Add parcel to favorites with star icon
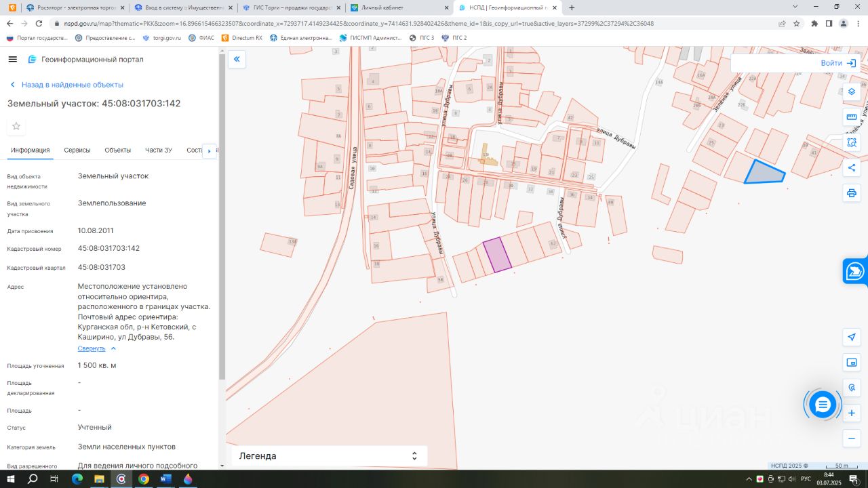This screenshot has width=868, height=488. coord(16,126)
